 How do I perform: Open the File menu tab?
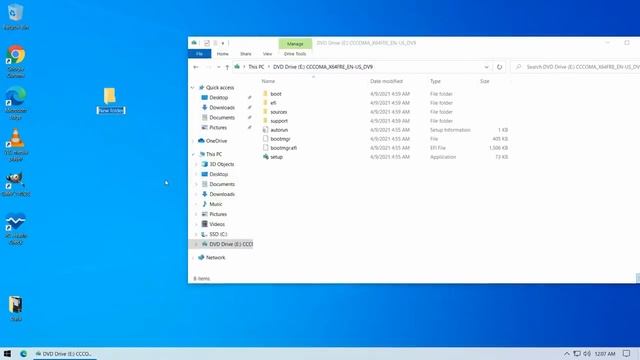pyautogui.click(x=200, y=54)
